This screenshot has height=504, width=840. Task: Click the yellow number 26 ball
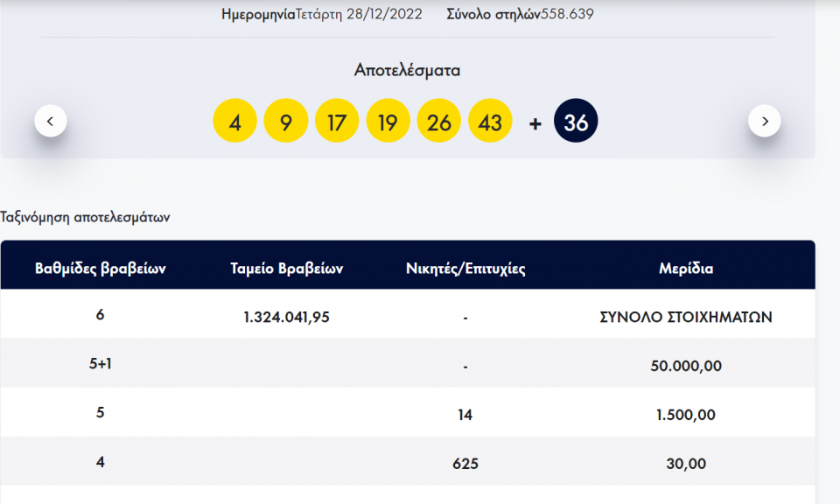click(x=439, y=122)
